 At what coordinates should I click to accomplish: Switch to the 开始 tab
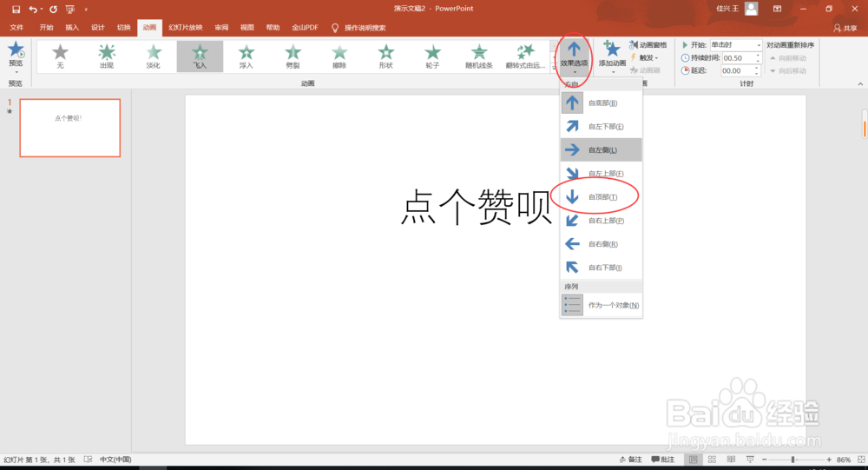[x=47, y=27]
